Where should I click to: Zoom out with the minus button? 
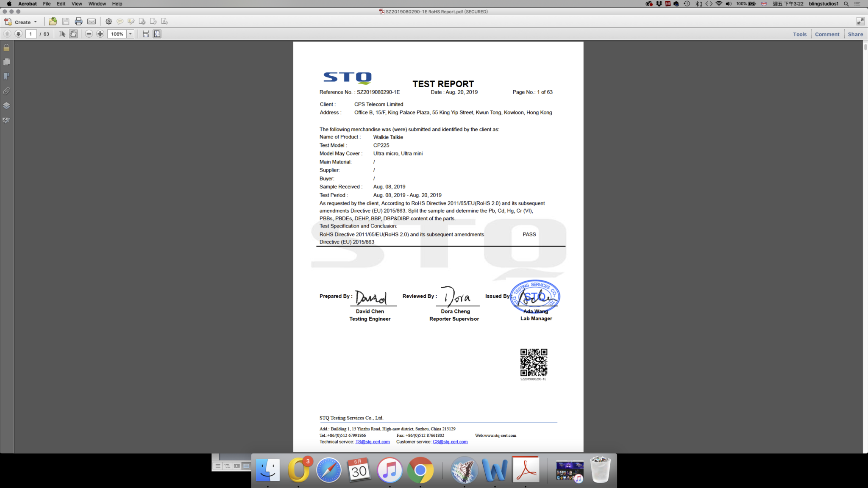[x=89, y=34]
